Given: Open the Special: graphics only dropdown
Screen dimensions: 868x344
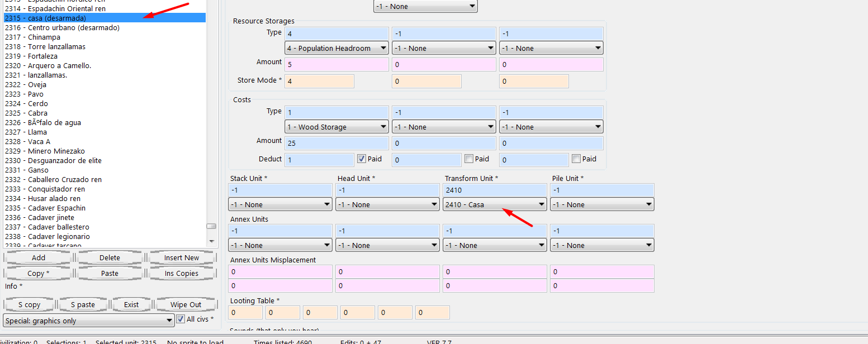Looking at the screenshot, I should (88, 321).
